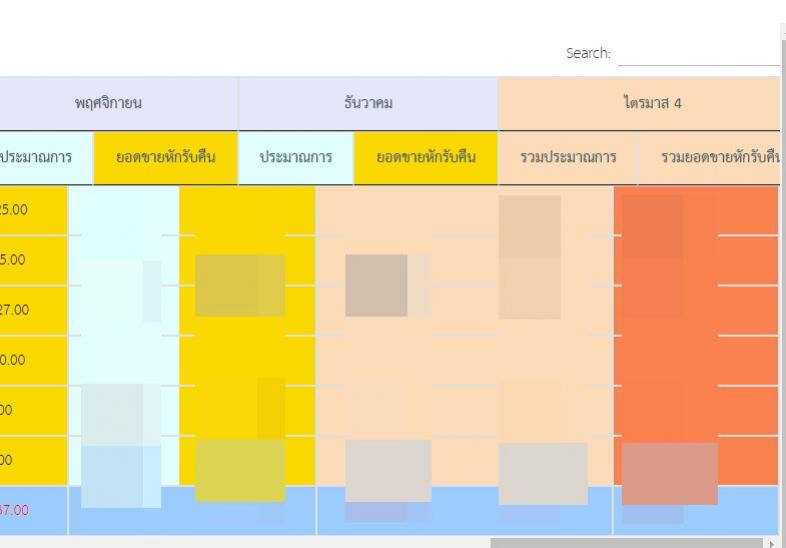Sort by ยอดขายหักรับคืน under ธันวาคม

pos(425,158)
